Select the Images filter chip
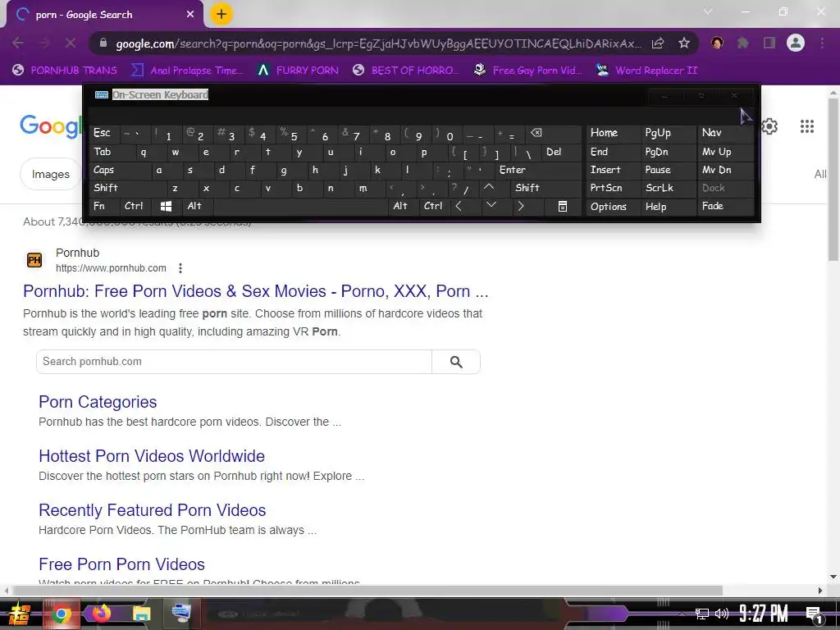Screen dimensions: 840x630 click(x=50, y=174)
